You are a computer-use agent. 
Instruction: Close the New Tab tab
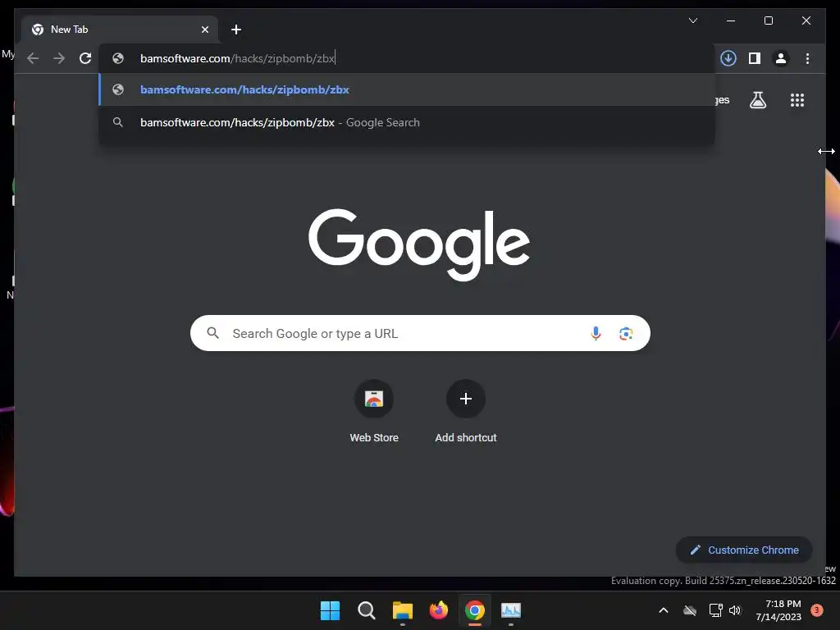pyautogui.click(x=204, y=30)
